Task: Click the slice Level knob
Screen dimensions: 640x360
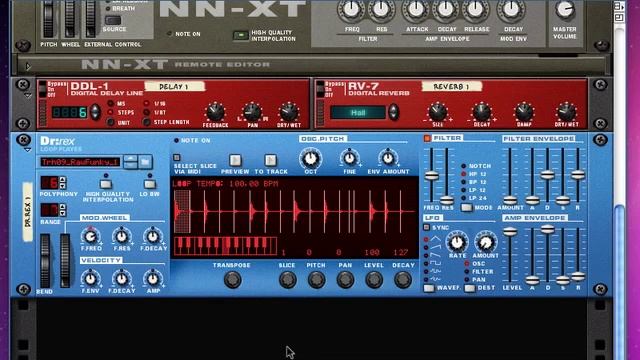Action: [374, 280]
